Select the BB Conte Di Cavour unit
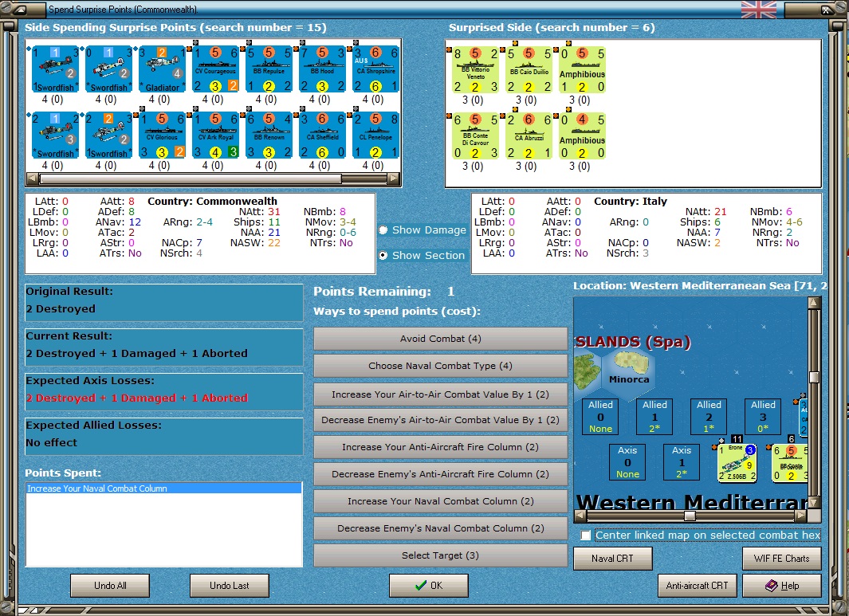This screenshot has width=849, height=616. point(475,135)
